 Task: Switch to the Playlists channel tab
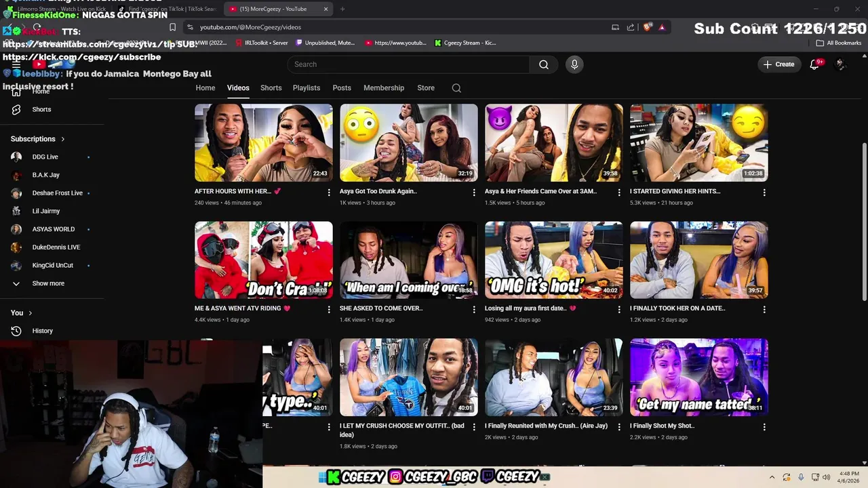307,88
